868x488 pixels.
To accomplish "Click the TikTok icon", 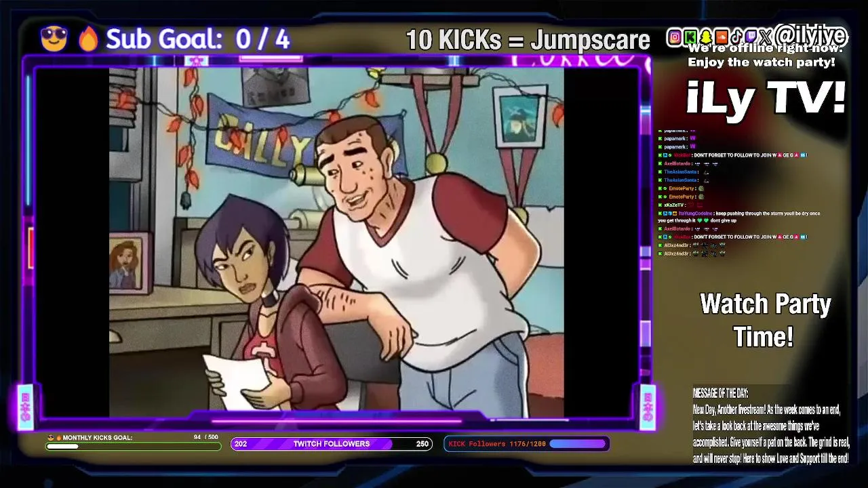I will pyautogui.click(x=737, y=37).
